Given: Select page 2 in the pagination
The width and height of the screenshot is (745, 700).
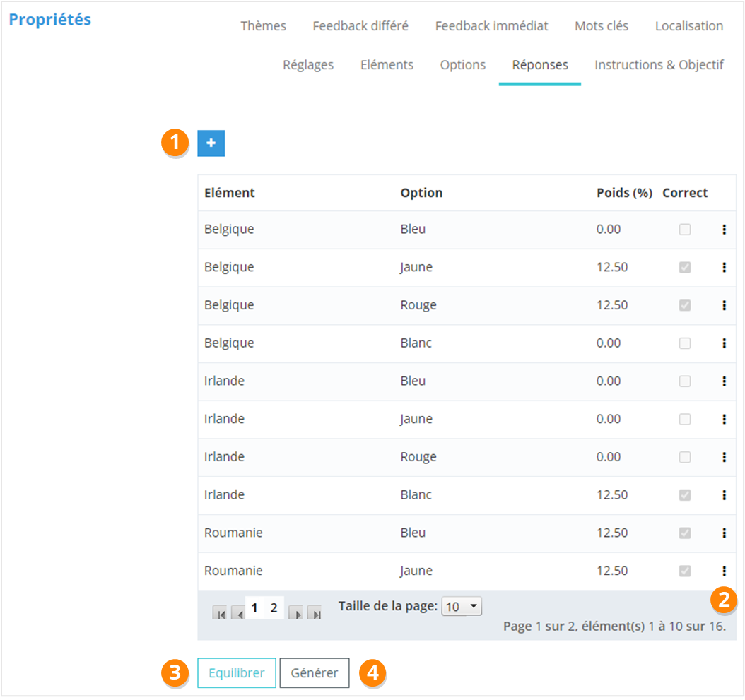Looking at the screenshot, I should tap(274, 607).
